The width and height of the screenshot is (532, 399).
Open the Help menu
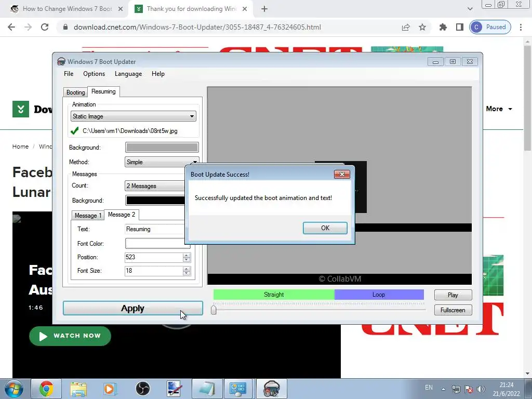[158, 74]
